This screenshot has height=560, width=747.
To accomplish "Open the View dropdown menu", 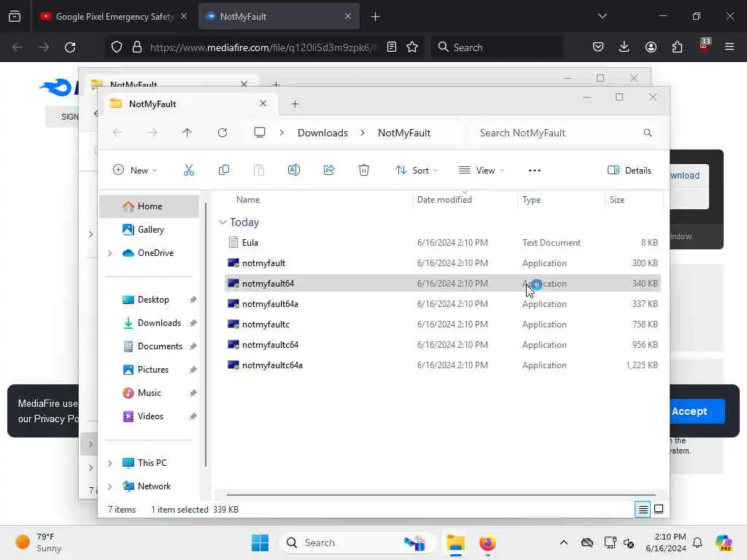I will 481,171.
